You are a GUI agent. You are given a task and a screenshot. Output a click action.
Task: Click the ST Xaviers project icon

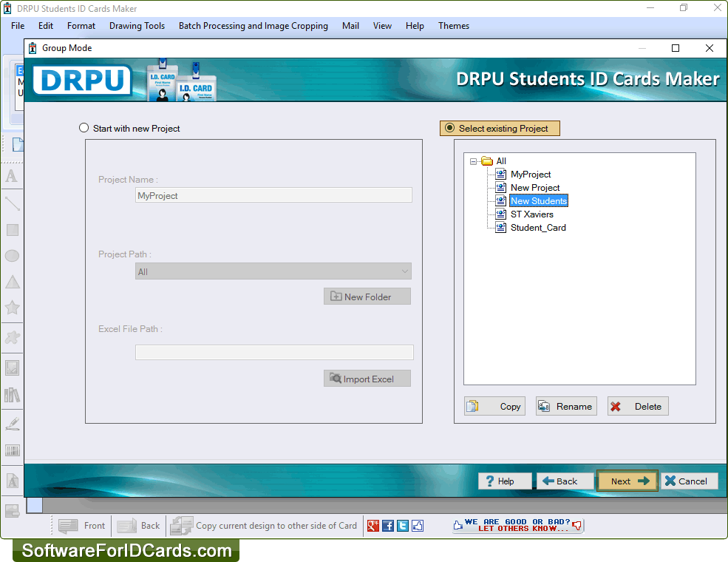pyautogui.click(x=500, y=214)
